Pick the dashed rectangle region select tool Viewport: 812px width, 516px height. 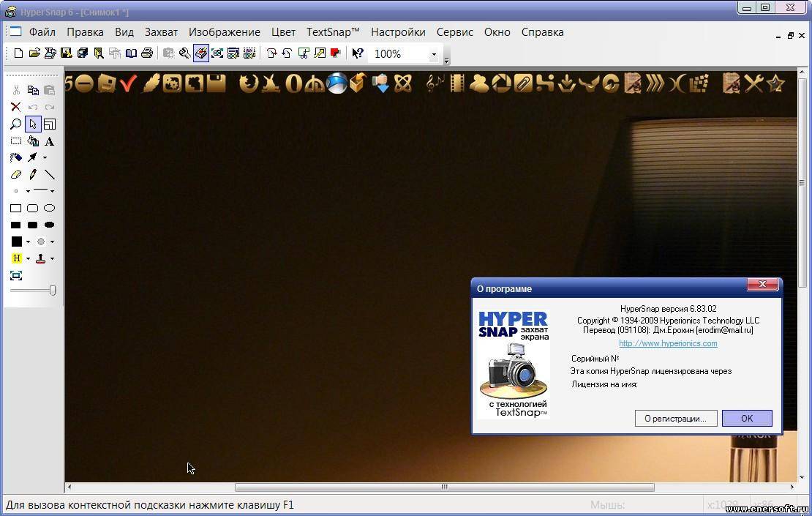16,141
